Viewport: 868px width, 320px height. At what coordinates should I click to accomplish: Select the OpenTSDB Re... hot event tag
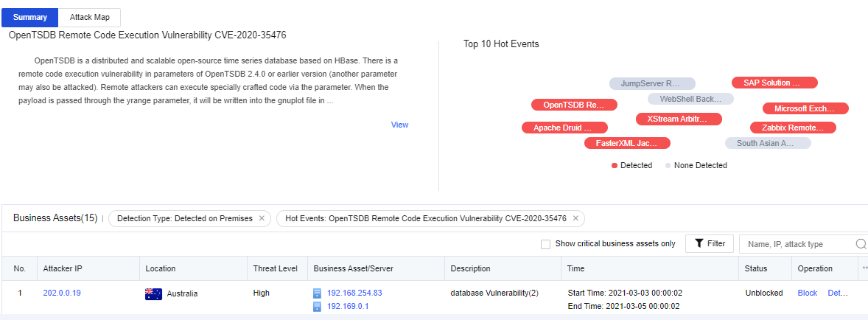point(574,105)
